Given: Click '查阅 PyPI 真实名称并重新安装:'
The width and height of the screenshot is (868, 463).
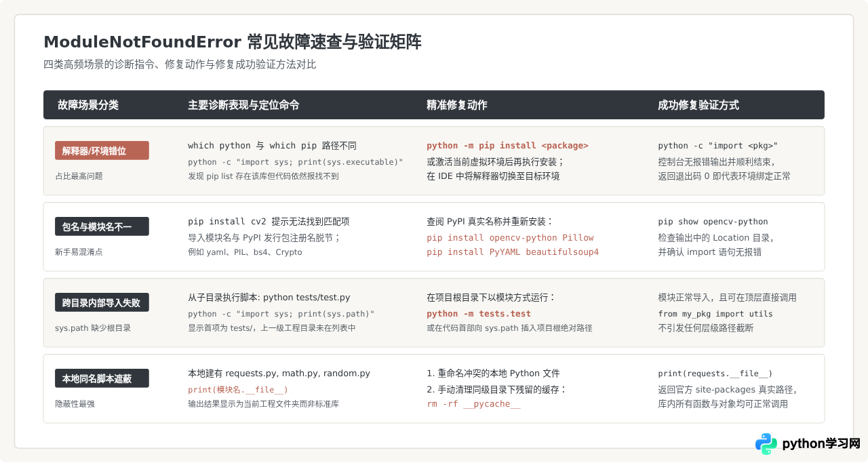Looking at the screenshot, I should tap(490, 222).
